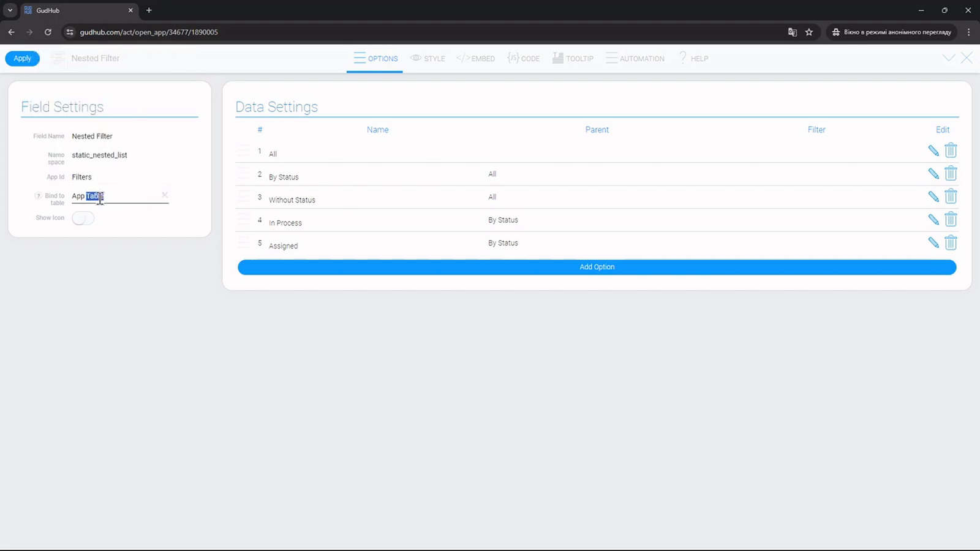Screen dimensions: 980x551
Task: Edit the 'All' option with pencil icon
Action: pyautogui.click(x=933, y=151)
